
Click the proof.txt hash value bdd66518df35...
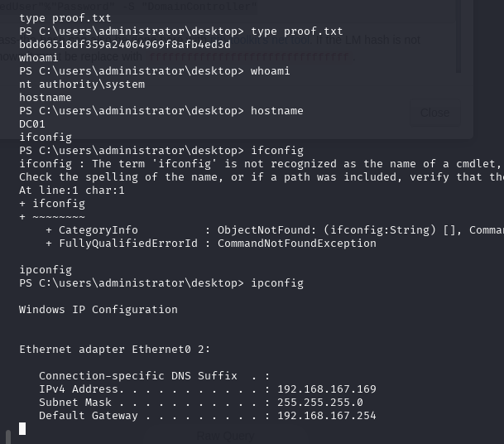pyautogui.click(x=125, y=45)
